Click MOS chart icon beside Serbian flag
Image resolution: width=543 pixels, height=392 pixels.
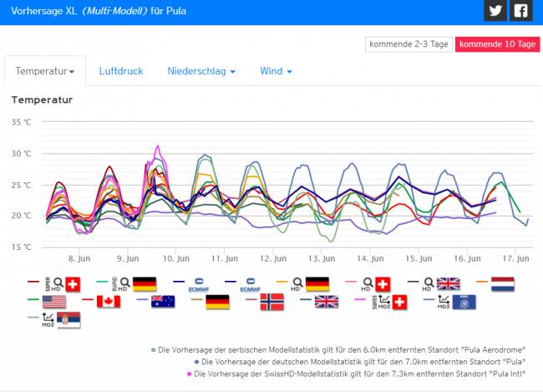[x=48, y=318]
